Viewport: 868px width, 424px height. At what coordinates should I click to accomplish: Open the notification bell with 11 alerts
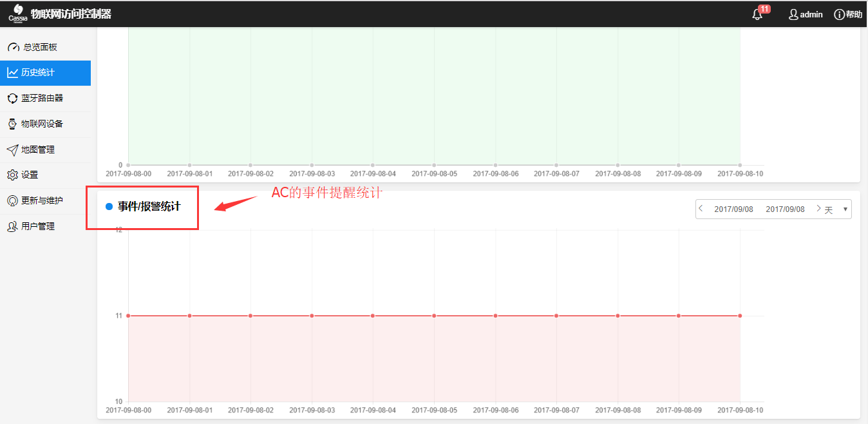click(x=757, y=14)
